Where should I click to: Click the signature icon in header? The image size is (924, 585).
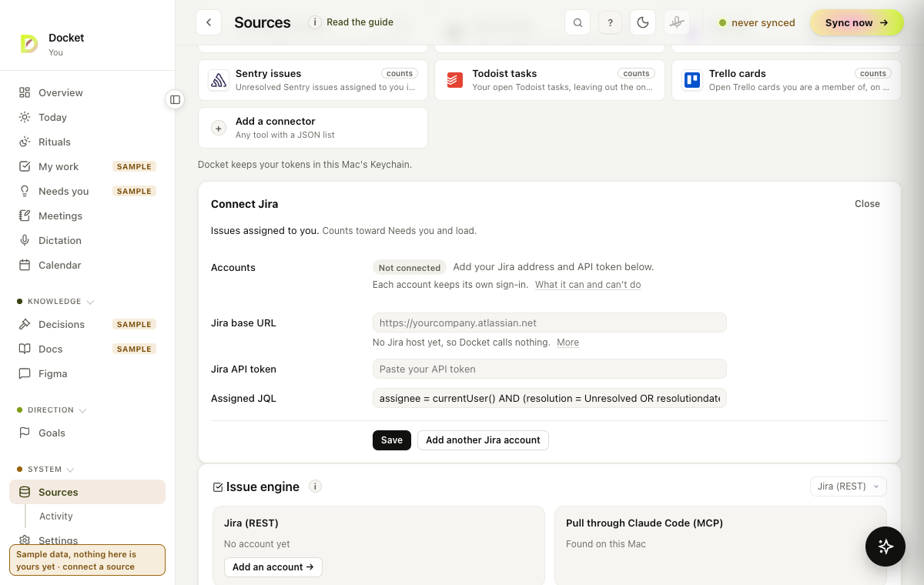[677, 22]
